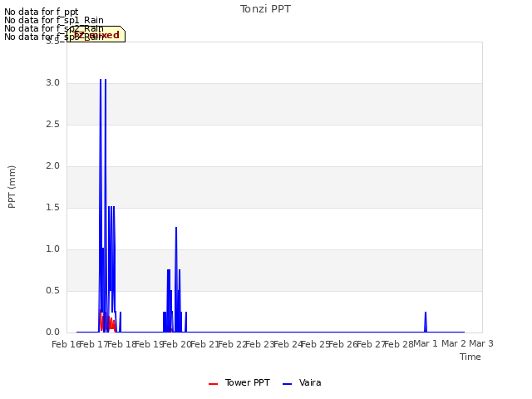Click the 2.5 y-axis tick label

click(x=53, y=125)
